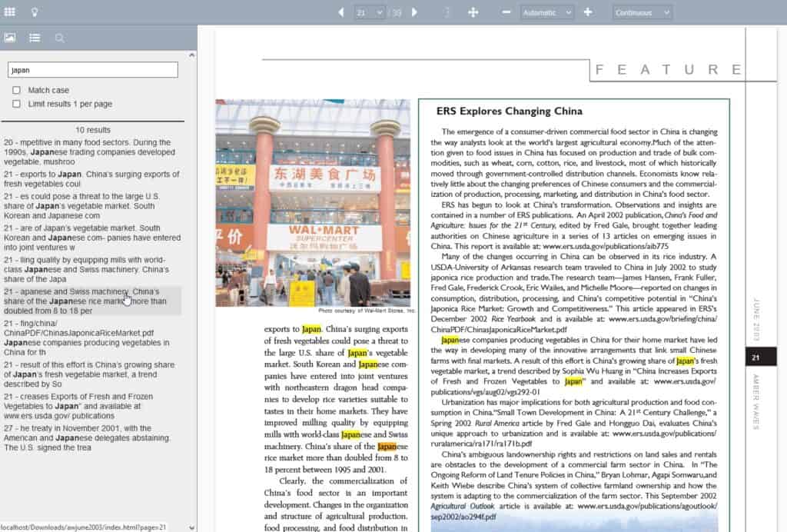
Task: Open the grid apps menu icon
Action: [x=9, y=12]
